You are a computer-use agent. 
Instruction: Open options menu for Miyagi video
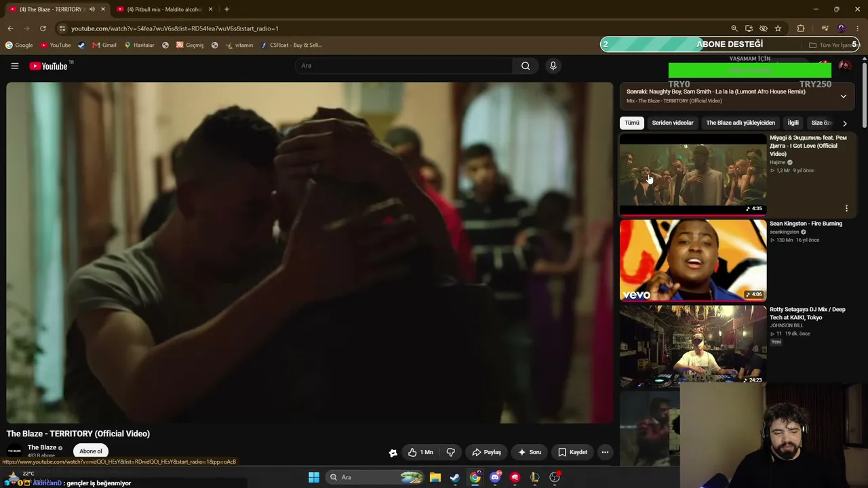tap(846, 209)
